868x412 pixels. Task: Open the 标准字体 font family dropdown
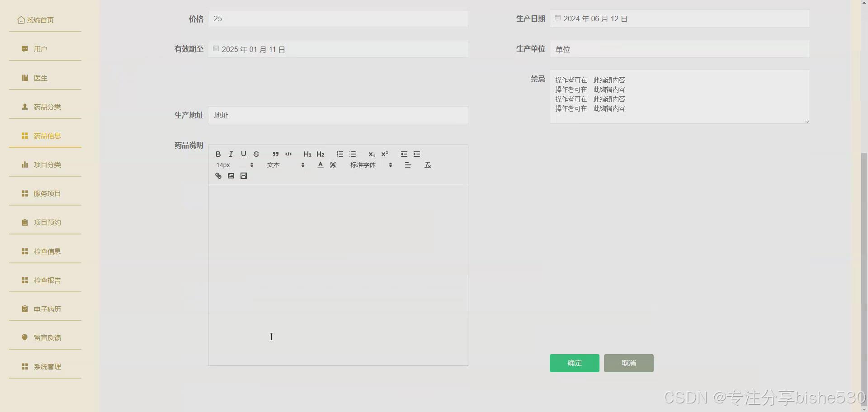pos(371,165)
